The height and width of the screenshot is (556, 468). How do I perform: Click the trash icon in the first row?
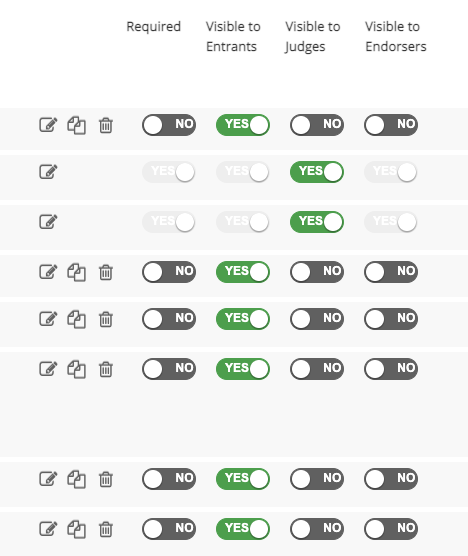106,126
